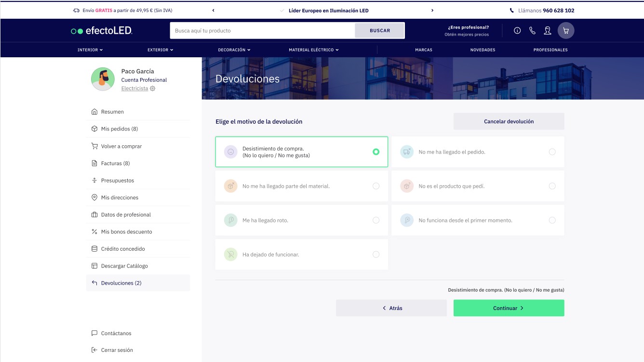Screen dimensions: 644x362
Task: Expand the Interior dropdown menu
Action: (x=90, y=50)
